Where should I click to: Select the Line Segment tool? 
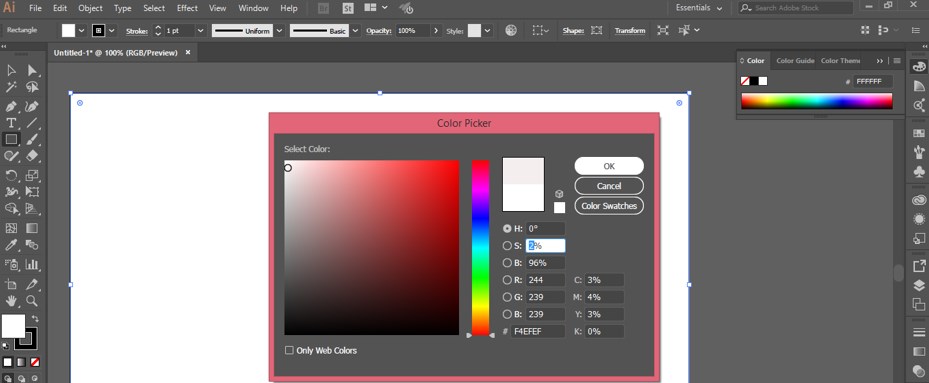(32, 123)
